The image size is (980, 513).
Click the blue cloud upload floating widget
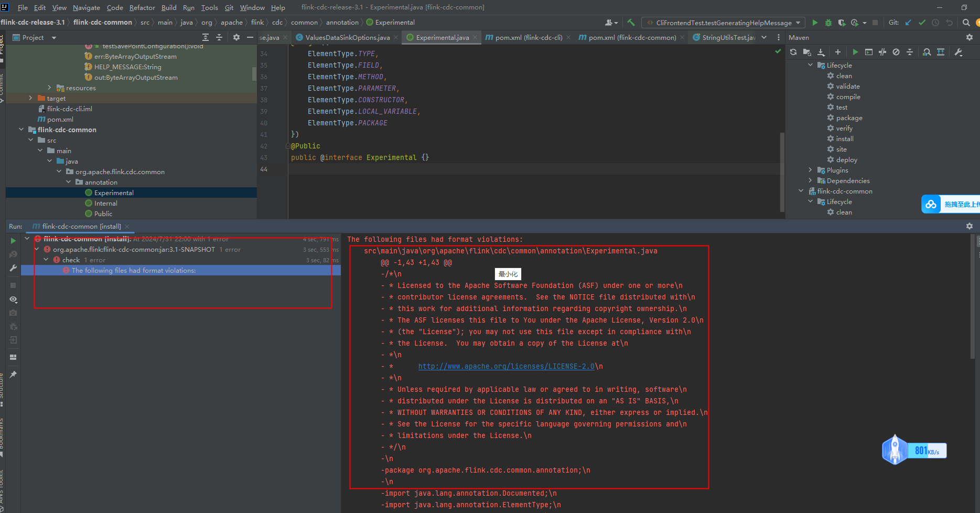951,204
